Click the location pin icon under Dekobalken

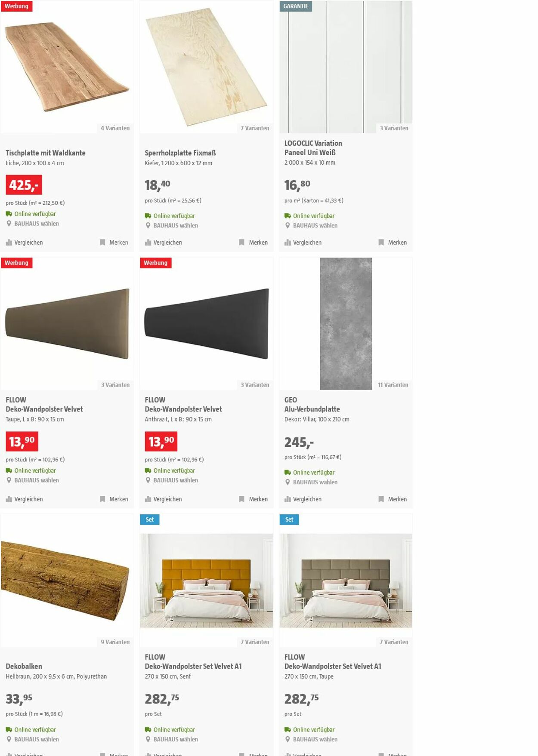pyautogui.click(x=9, y=740)
